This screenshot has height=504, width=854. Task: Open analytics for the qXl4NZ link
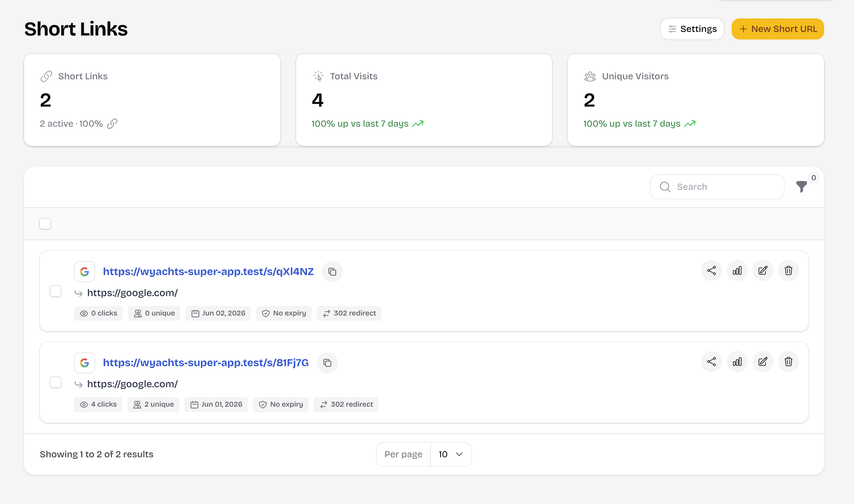[737, 271]
